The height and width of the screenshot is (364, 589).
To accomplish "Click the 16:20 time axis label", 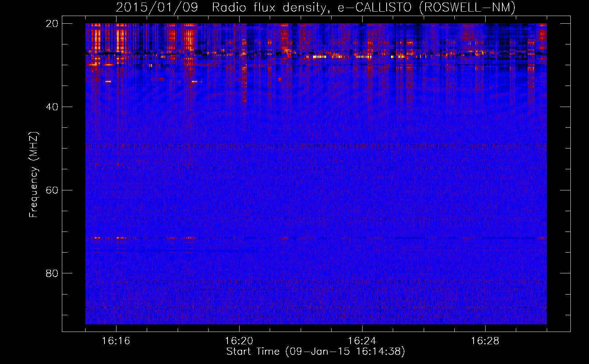I will 239,341.
